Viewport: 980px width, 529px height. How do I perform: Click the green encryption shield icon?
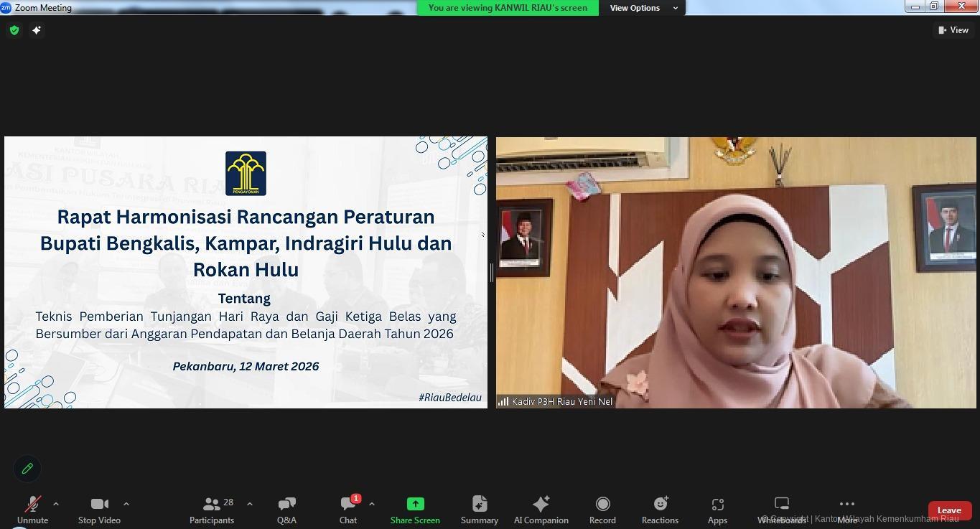pos(14,30)
